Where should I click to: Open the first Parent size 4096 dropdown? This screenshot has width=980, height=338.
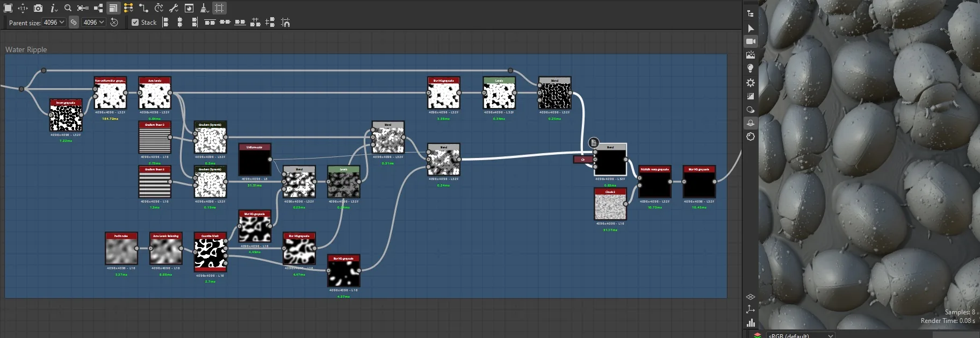click(54, 23)
